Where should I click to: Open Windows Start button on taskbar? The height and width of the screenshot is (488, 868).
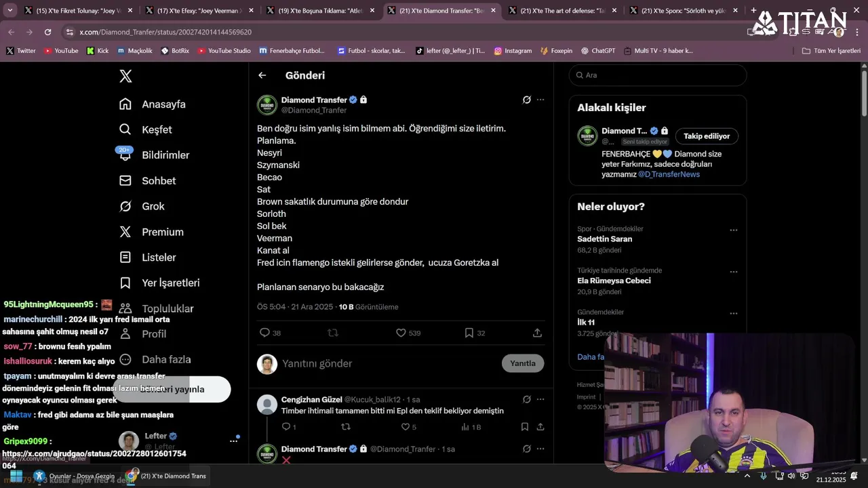[x=16, y=476]
